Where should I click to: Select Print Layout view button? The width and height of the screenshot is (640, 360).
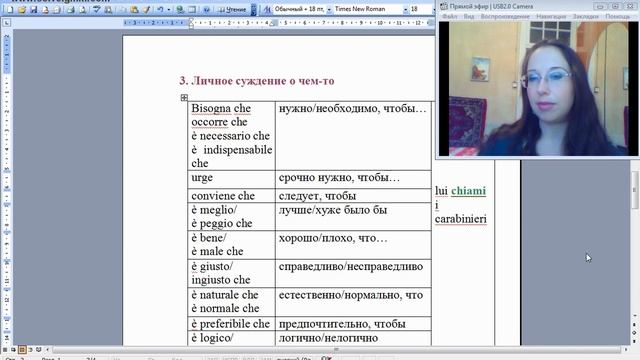[x=22, y=350]
